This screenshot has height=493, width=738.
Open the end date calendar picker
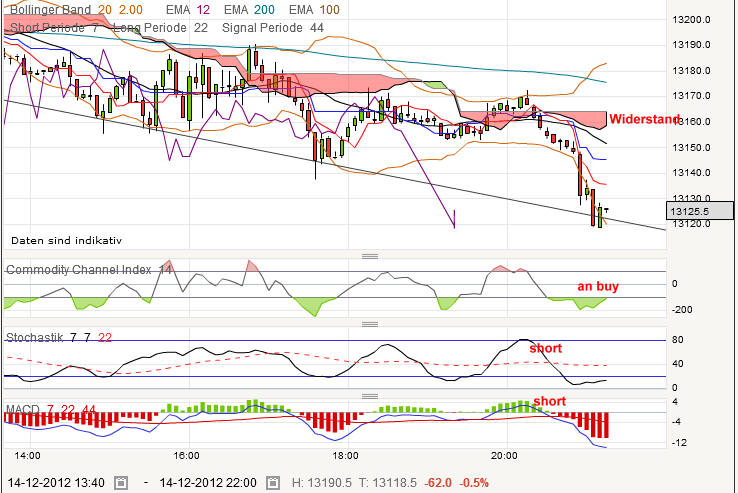[x=273, y=483]
